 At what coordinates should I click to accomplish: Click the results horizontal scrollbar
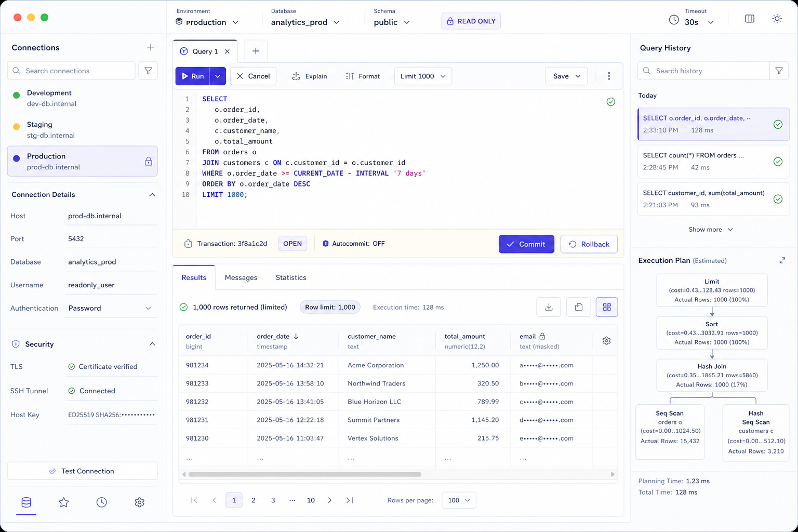305,474
